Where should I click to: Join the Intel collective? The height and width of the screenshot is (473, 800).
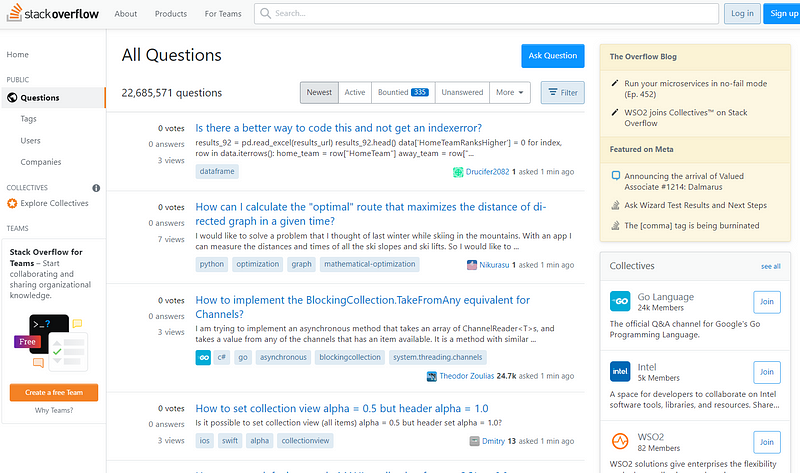(x=767, y=372)
